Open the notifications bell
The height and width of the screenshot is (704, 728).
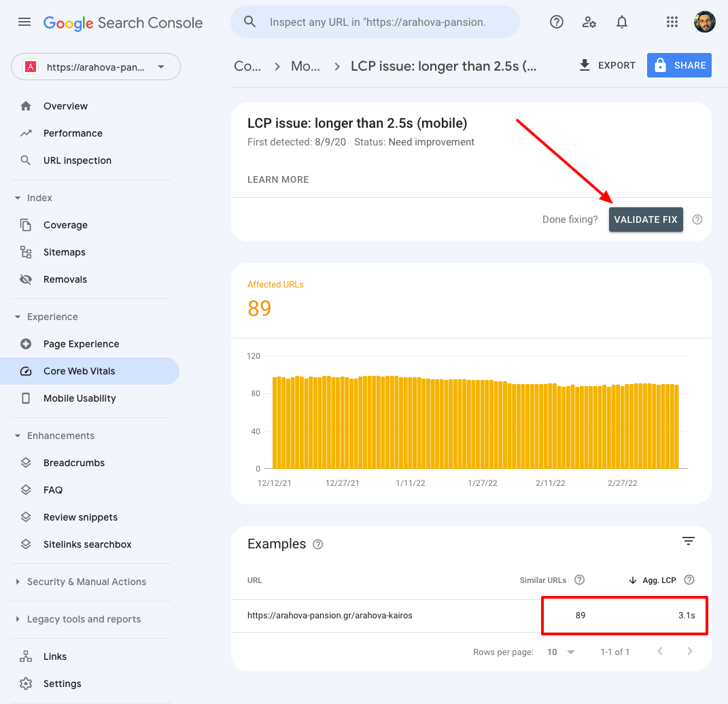[622, 22]
